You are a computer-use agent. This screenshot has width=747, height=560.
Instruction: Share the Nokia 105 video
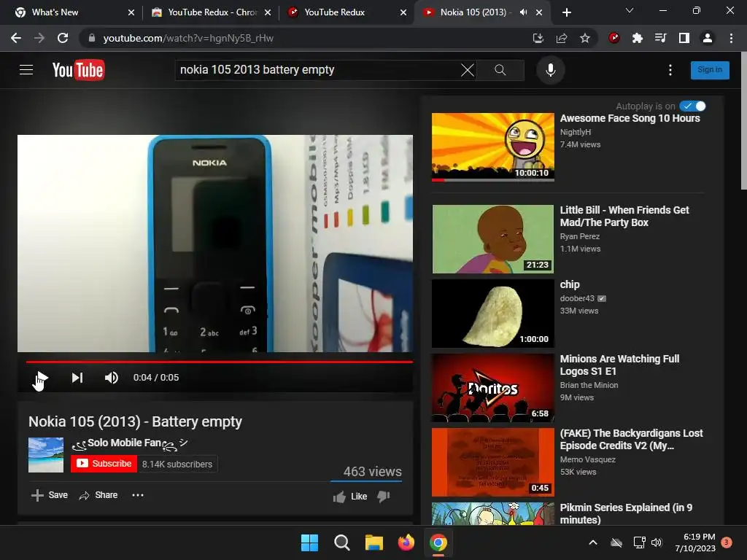pos(98,495)
